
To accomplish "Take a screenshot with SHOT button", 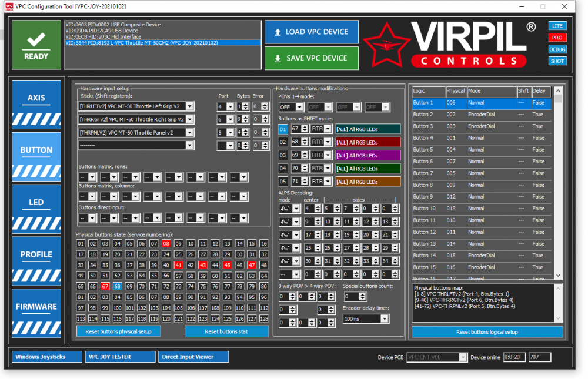I will [x=557, y=61].
